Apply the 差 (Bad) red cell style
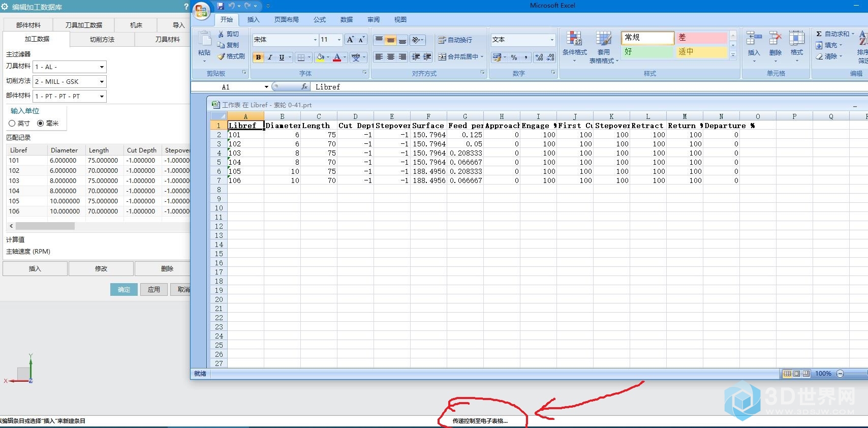 [x=702, y=38]
